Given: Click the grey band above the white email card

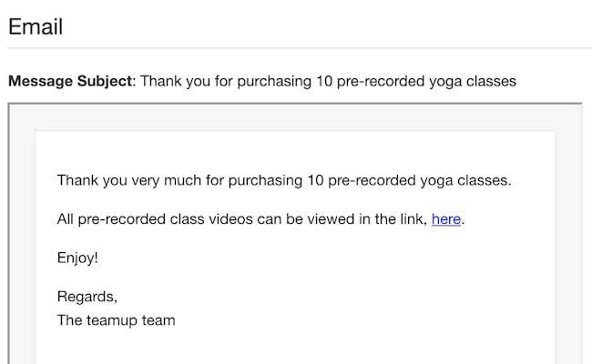Looking at the screenshot, I should [x=295, y=116].
